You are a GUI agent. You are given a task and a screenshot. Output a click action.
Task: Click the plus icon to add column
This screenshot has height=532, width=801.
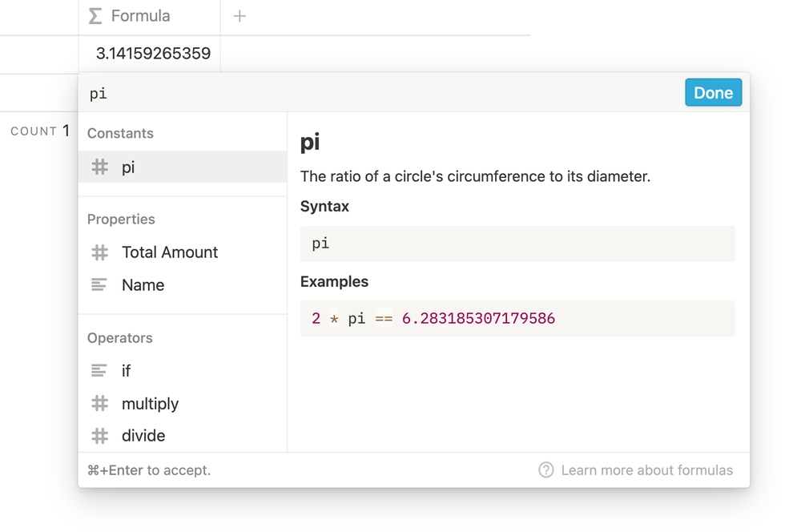pos(239,16)
